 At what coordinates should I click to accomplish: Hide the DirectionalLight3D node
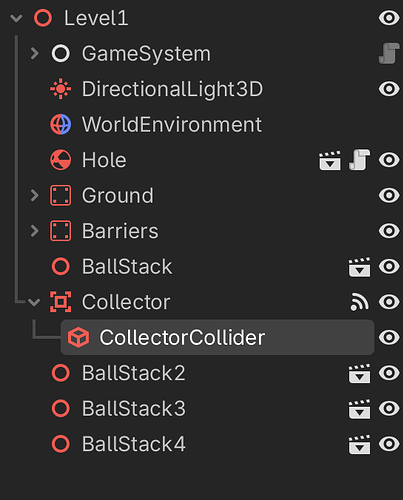[x=389, y=89]
